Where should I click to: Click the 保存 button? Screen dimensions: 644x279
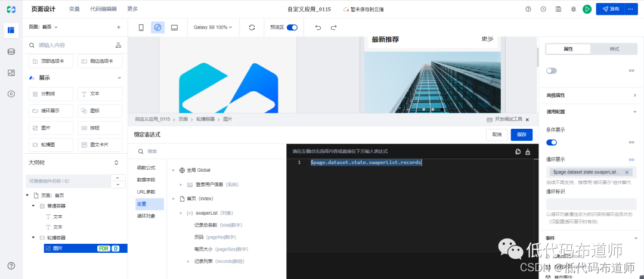click(x=522, y=135)
